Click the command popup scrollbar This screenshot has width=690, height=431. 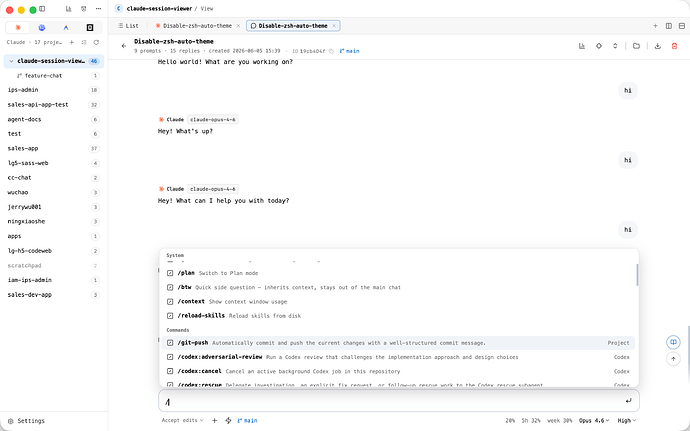(x=637, y=275)
